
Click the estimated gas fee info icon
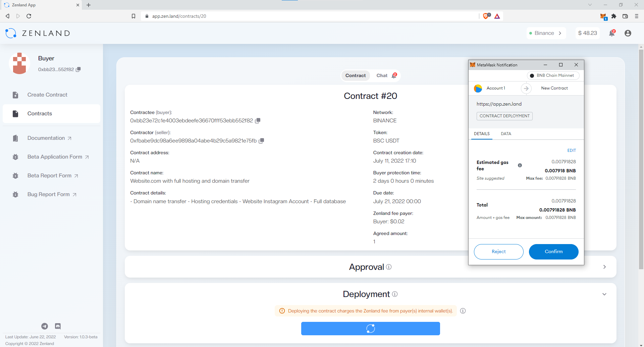pos(520,165)
